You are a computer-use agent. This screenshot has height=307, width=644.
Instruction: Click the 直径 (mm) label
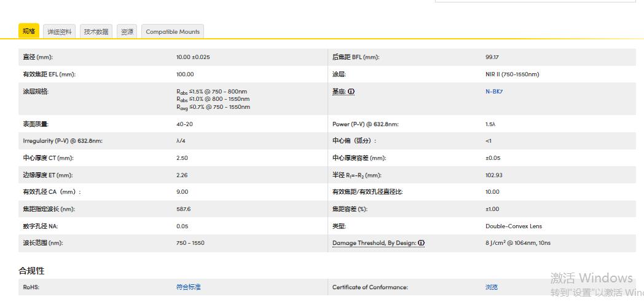pyautogui.click(x=37, y=57)
